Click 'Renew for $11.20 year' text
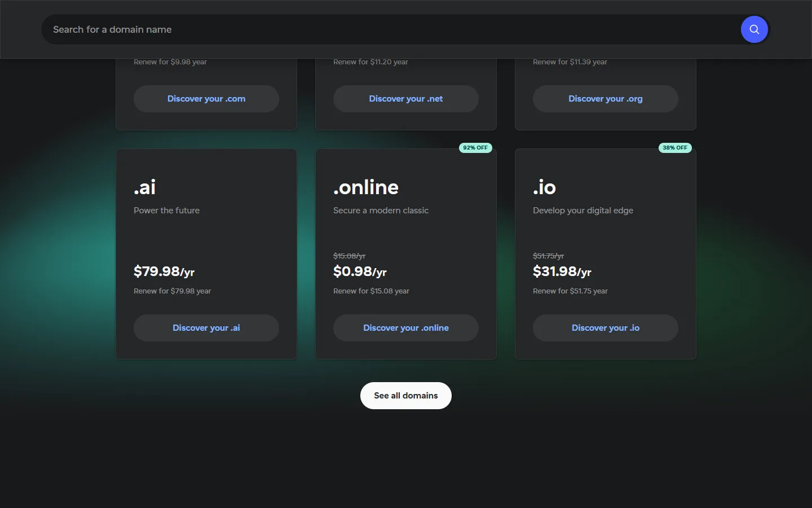 [370, 62]
